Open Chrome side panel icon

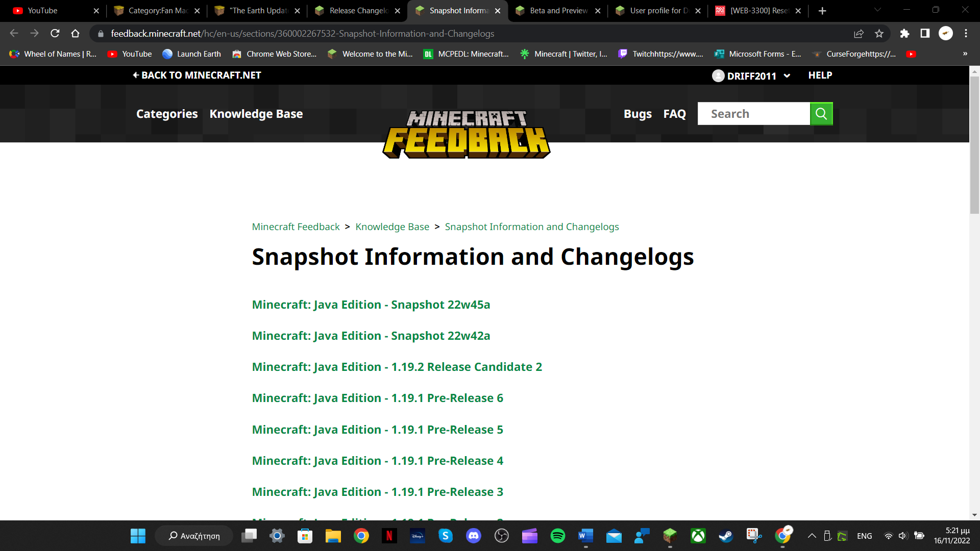click(925, 34)
